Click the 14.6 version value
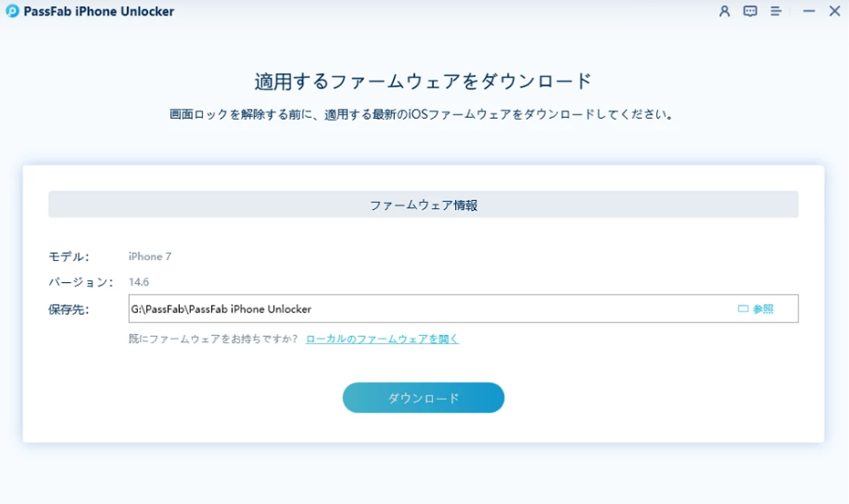The width and height of the screenshot is (849, 504). click(x=139, y=282)
